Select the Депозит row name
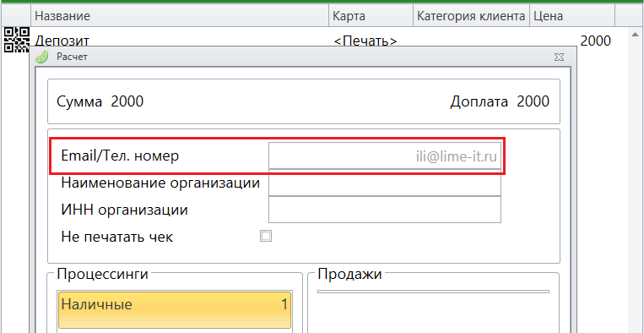The image size is (644, 333). pyautogui.click(x=62, y=41)
